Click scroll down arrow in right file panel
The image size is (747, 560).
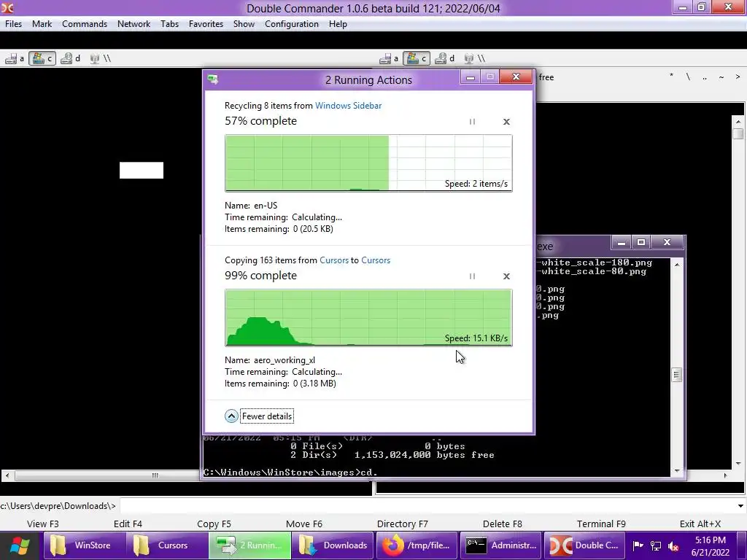(x=738, y=463)
